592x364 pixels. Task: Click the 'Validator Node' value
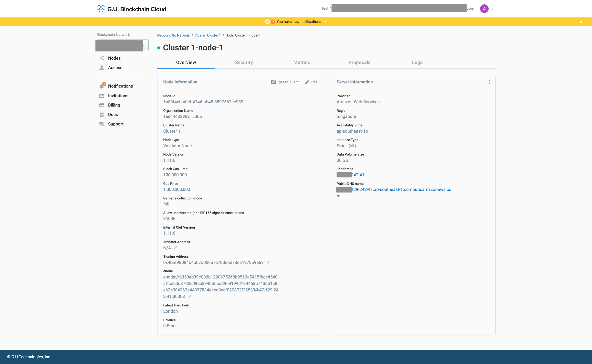[x=178, y=146]
